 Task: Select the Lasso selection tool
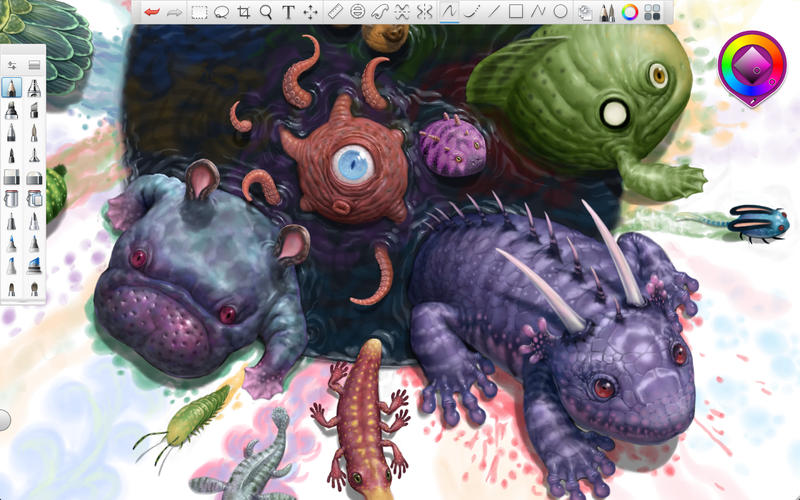(x=221, y=12)
